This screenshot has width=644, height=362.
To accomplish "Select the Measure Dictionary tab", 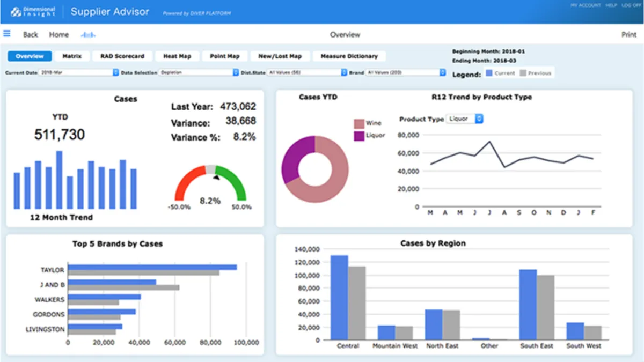I will [x=349, y=56].
